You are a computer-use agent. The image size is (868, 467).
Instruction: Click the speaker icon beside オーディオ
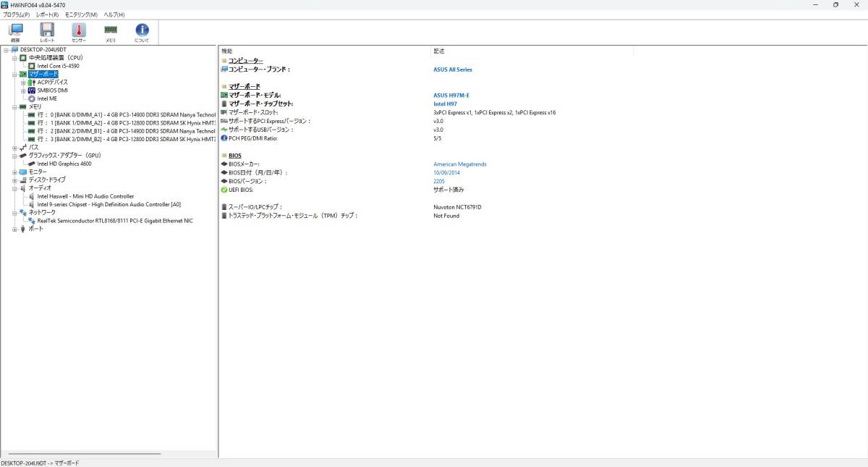click(x=23, y=188)
